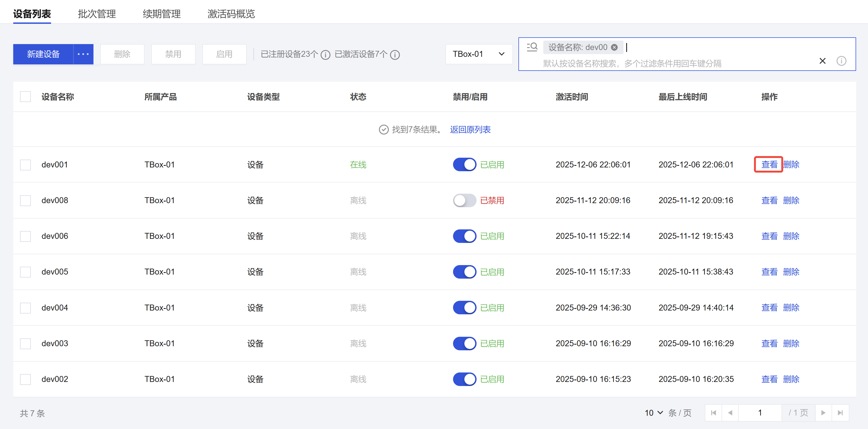Screen dimensions: 868x429
Task: Go to the last page arrow
Action: tap(840, 413)
